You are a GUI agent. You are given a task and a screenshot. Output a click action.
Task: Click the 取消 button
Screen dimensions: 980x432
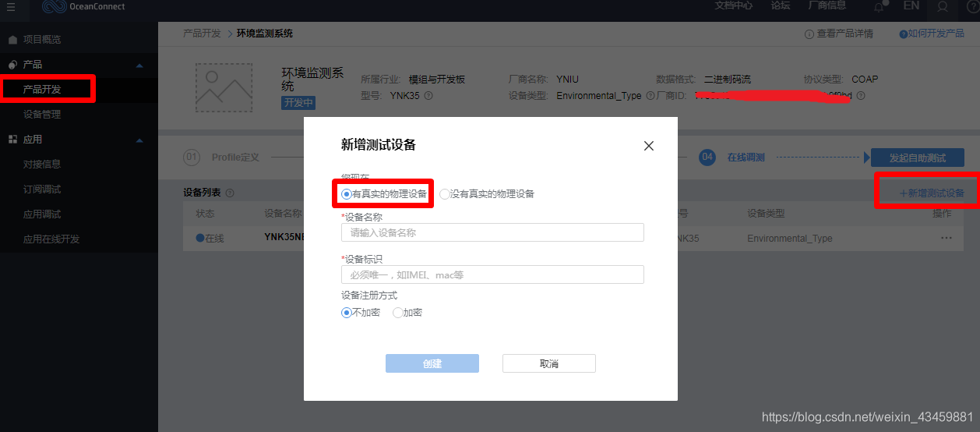point(549,363)
